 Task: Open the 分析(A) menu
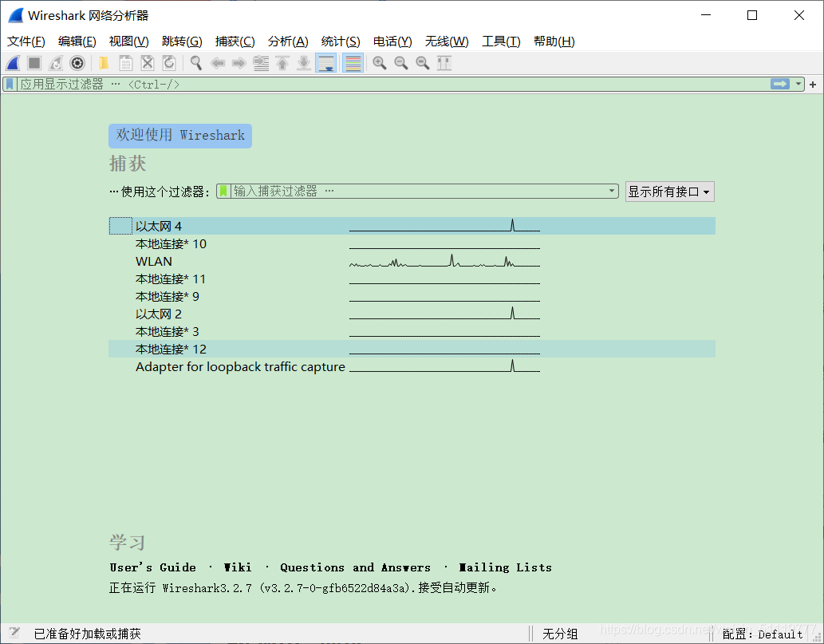(288, 41)
